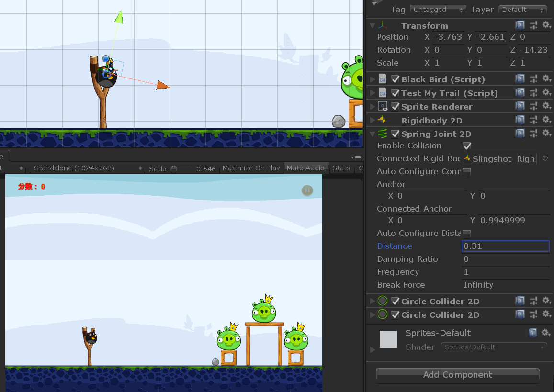Open gear menu for Black Bird script
The width and height of the screenshot is (554, 392).
click(x=547, y=78)
